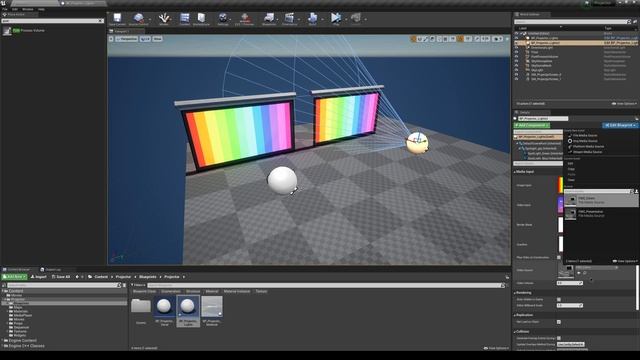
Task: Click the Video Volume value field
Action: [570, 283]
